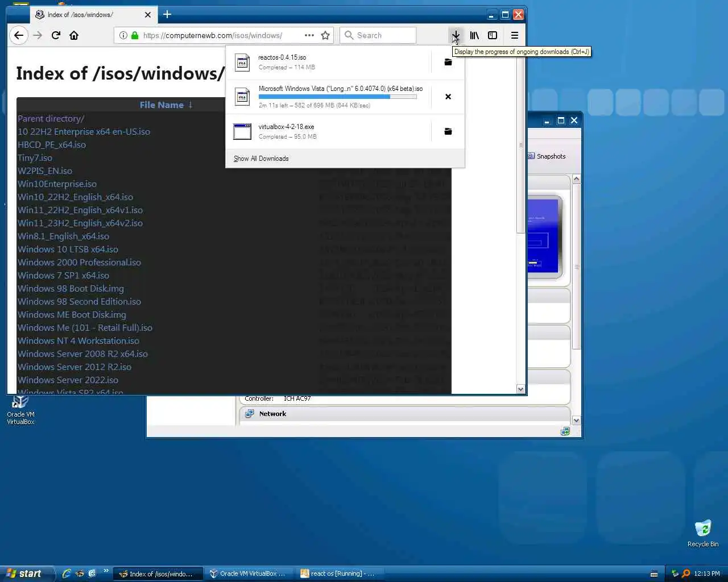Open page actions three-dot menu
The width and height of the screenshot is (728, 582).
(309, 35)
